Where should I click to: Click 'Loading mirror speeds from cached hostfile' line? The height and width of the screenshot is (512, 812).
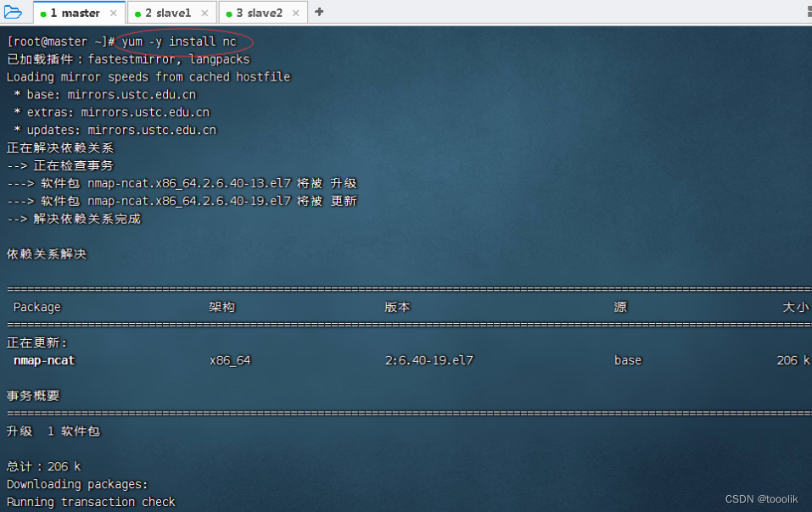tap(148, 77)
